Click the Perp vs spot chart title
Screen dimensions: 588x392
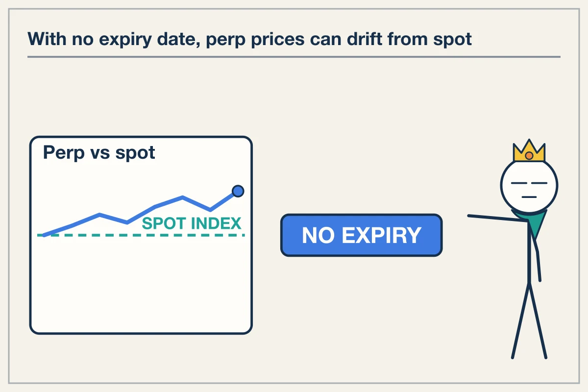[99, 153]
